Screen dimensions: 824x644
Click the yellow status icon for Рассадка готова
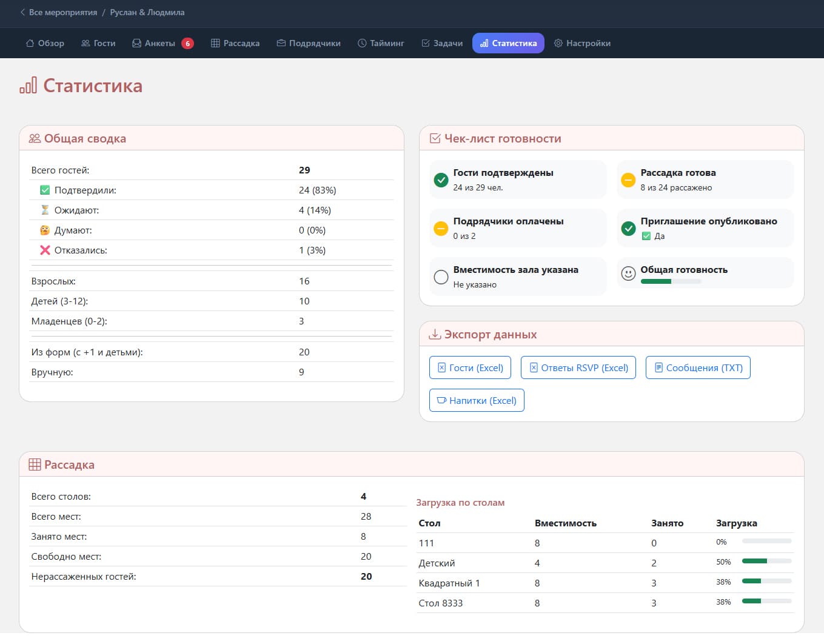(x=629, y=179)
